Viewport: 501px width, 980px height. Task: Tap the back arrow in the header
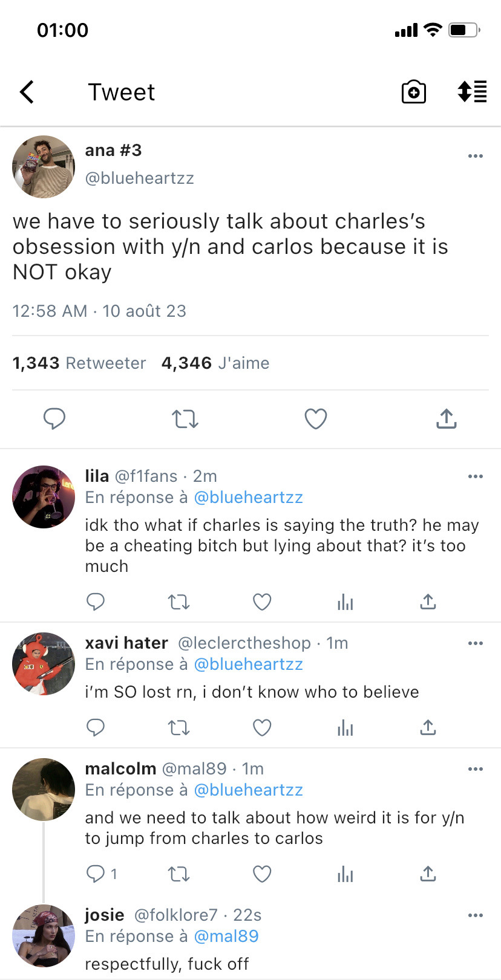27,92
